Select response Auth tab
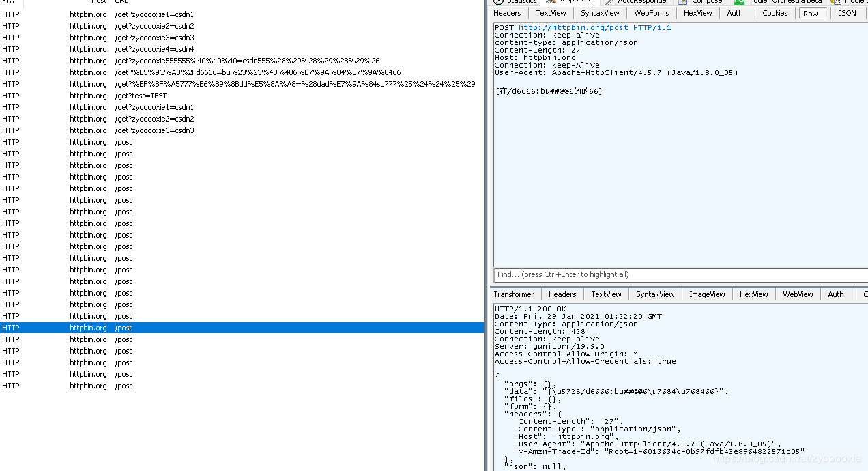The width and height of the screenshot is (868, 471). pyautogui.click(x=836, y=294)
